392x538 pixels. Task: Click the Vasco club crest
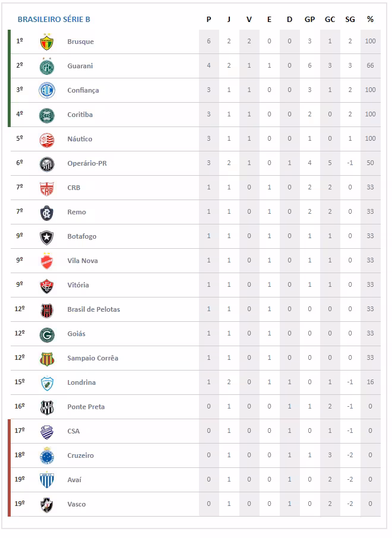point(47,505)
